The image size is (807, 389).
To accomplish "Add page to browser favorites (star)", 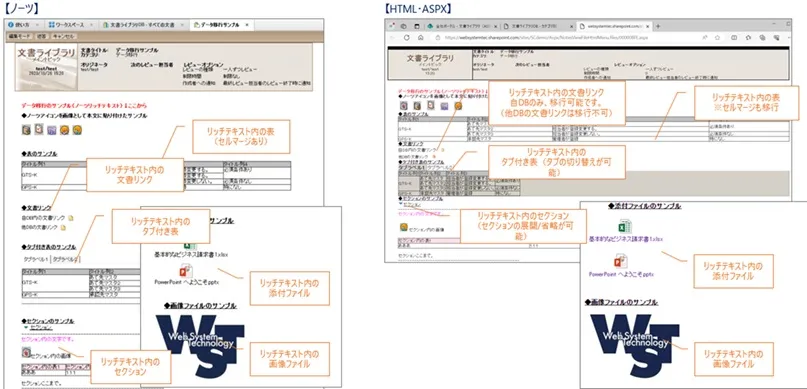I will point(717,38).
